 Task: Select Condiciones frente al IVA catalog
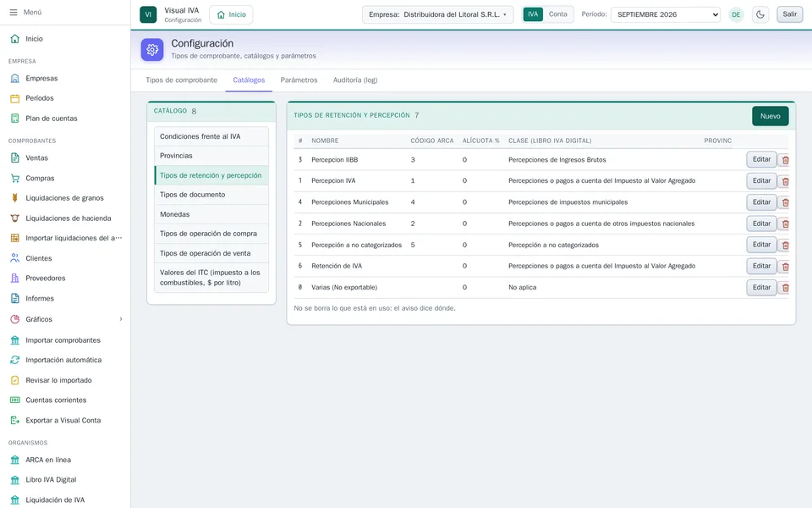[211, 136]
